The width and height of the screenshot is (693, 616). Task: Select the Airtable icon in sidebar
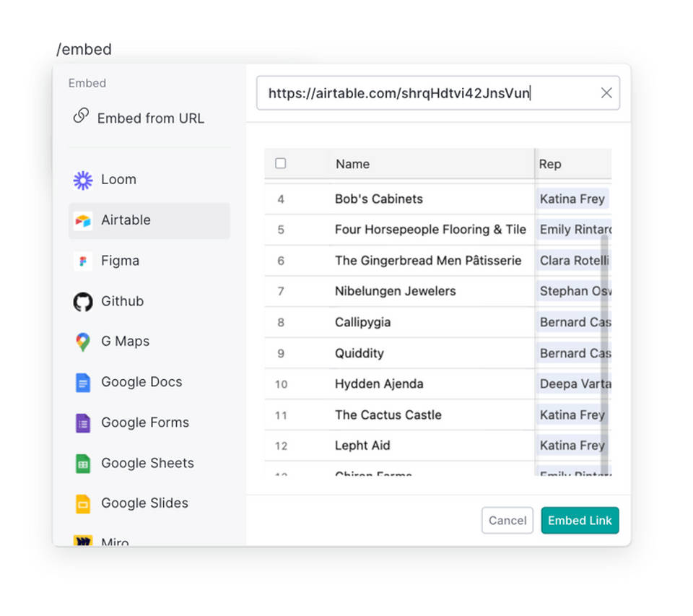tap(83, 220)
